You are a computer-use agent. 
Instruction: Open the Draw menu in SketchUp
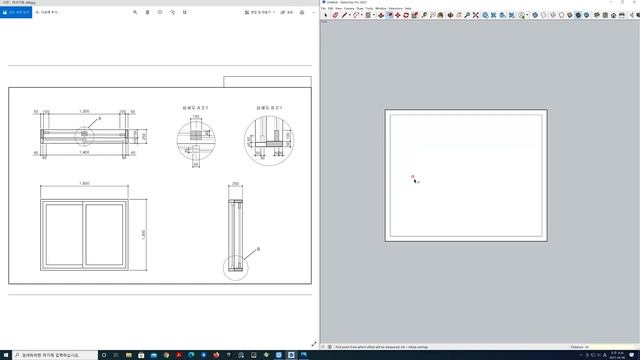tap(360, 8)
